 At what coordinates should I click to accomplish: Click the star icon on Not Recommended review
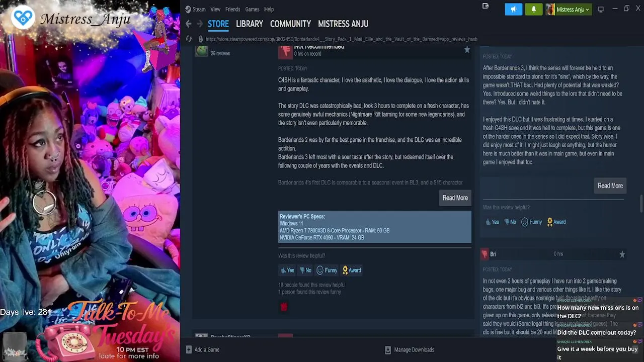pos(467,50)
